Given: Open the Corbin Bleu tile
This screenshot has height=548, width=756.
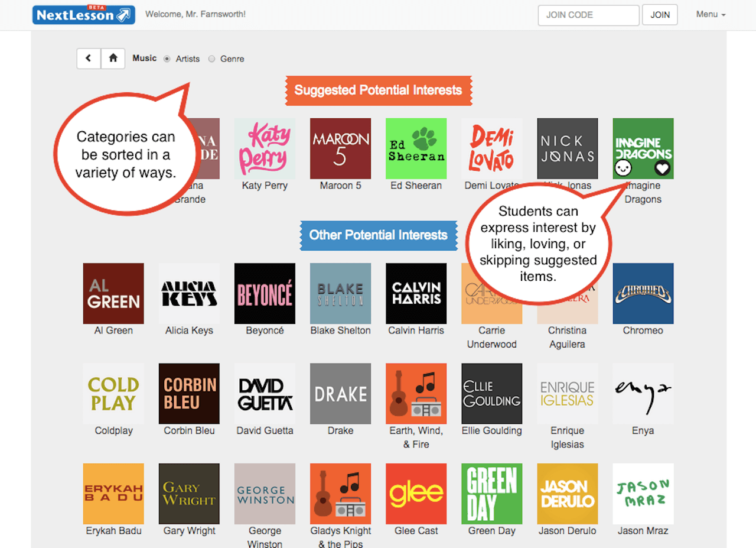Looking at the screenshot, I should pyautogui.click(x=189, y=394).
